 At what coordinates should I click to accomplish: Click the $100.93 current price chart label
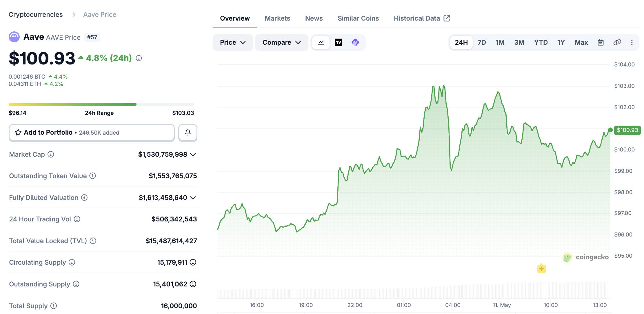point(627,130)
